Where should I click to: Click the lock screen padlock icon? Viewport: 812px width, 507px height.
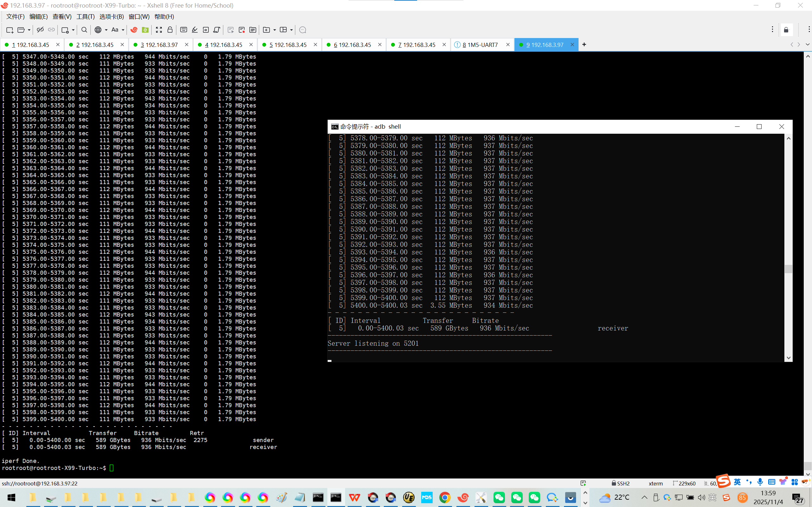(x=170, y=30)
